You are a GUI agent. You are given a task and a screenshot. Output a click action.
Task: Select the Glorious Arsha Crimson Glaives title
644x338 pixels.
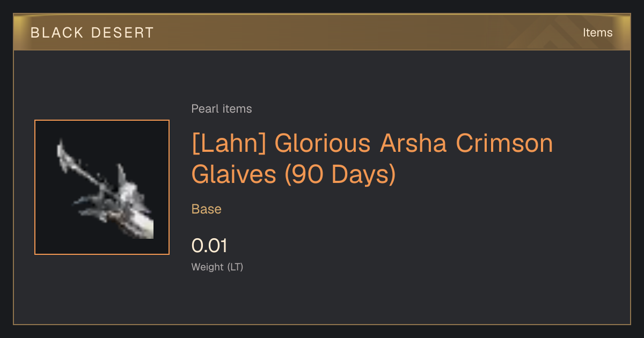point(372,159)
